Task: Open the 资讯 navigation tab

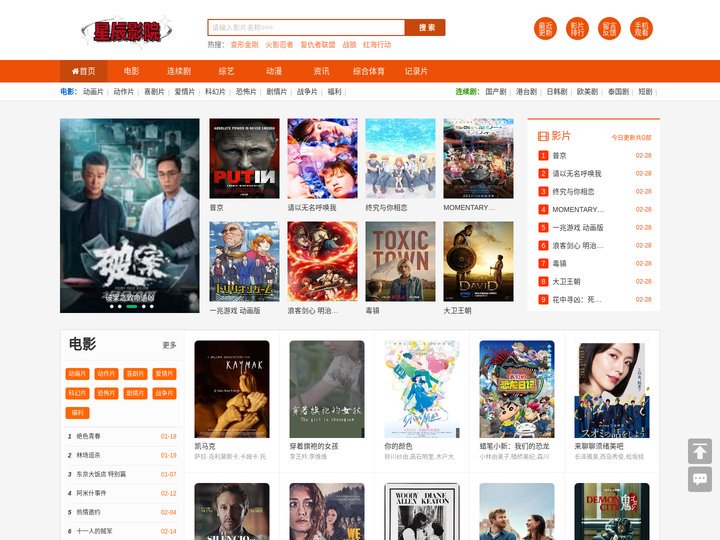Action: (x=321, y=71)
